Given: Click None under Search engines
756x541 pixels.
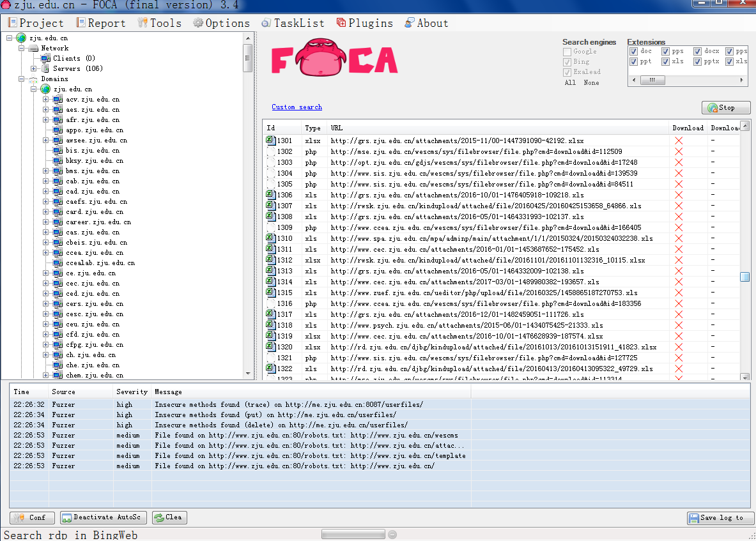Looking at the screenshot, I should (x=592, y=83).
